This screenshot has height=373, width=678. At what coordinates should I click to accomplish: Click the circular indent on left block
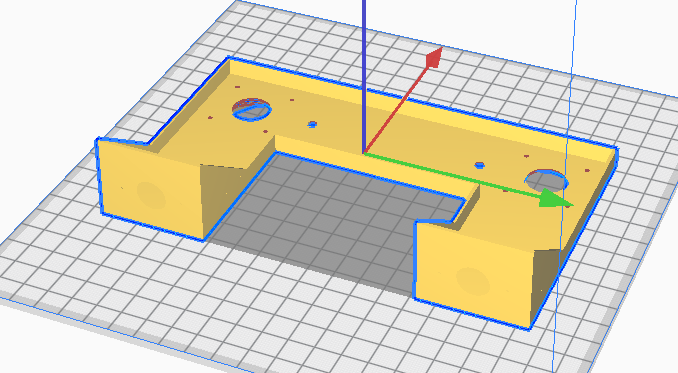[x=151, y=195]
